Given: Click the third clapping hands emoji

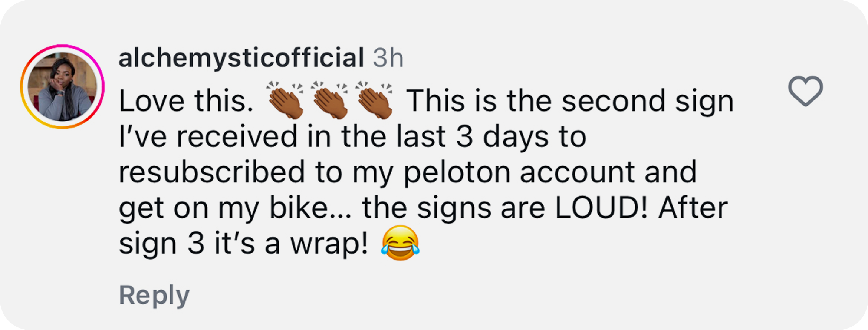Looking at the screenshot, I should click(374, 100).
